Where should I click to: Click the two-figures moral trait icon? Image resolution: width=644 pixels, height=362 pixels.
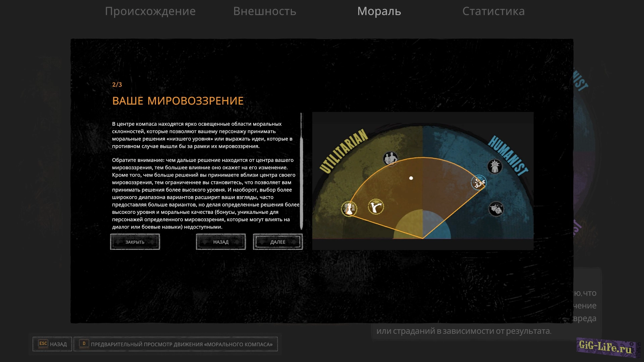(390, 158)
